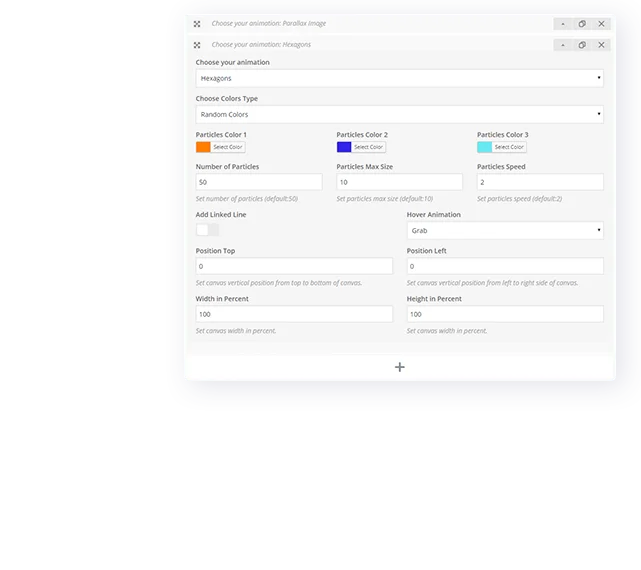Open the Choose your animation dropdown
The height and width of the screenshot is (570, 641).
click(399, 78)
